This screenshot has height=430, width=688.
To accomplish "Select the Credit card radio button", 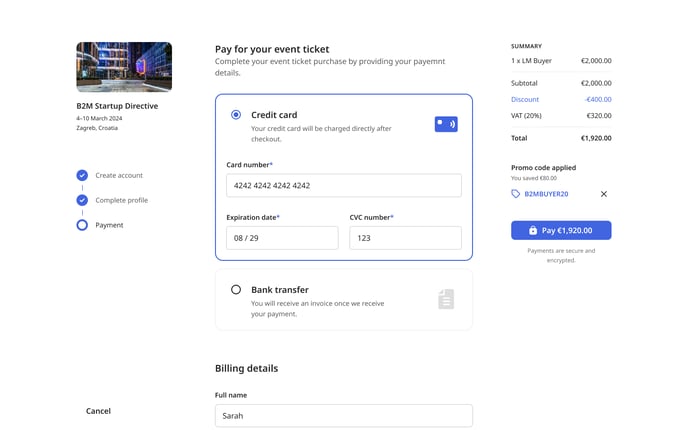I will point(236,115).
